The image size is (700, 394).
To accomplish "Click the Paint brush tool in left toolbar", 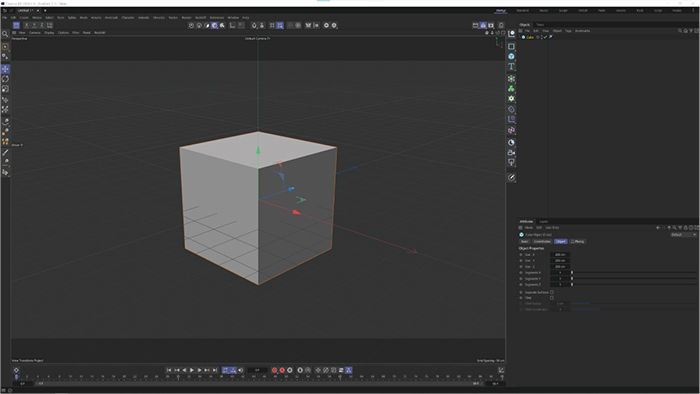I will pyautogui.click(x=5, y=153).
